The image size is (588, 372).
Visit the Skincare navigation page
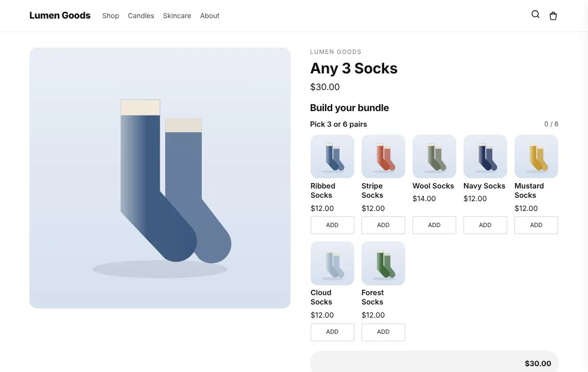[x=177, y=16]
